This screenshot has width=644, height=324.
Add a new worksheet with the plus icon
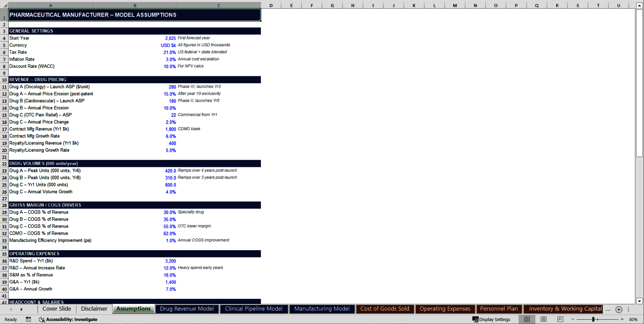point(619,309)
